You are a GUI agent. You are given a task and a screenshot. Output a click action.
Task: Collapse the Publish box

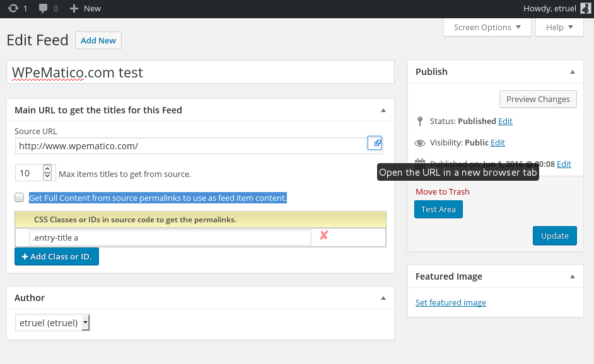click(x=573, y=72)
